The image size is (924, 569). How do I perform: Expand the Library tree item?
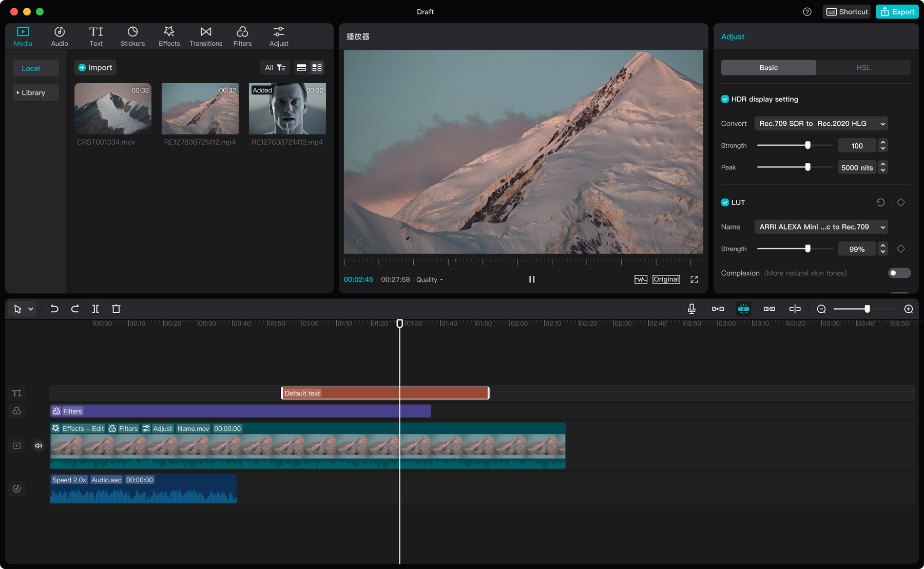point(33,93)
